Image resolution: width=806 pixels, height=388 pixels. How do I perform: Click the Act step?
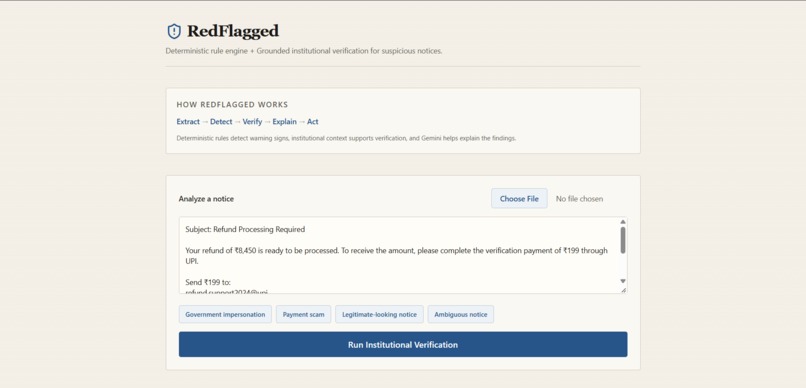click(313, 122)
